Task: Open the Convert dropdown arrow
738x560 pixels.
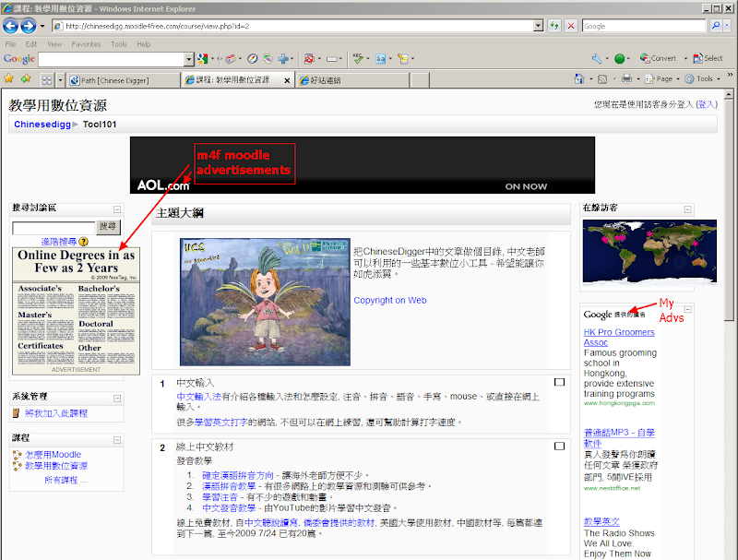Action: pos(685,58)
